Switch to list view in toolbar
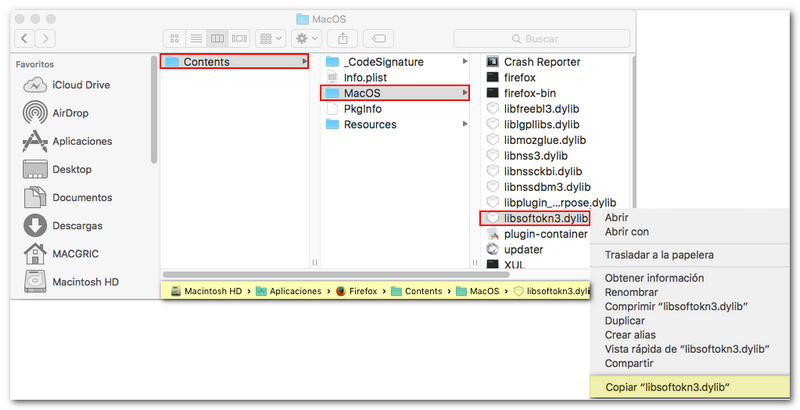The image size is (800, 410). click(196, 38)
